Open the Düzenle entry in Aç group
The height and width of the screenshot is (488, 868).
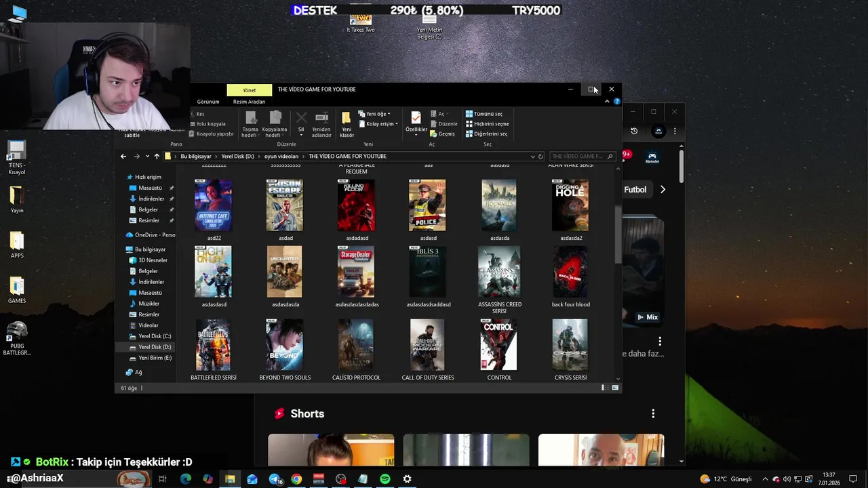coord(443,124)
